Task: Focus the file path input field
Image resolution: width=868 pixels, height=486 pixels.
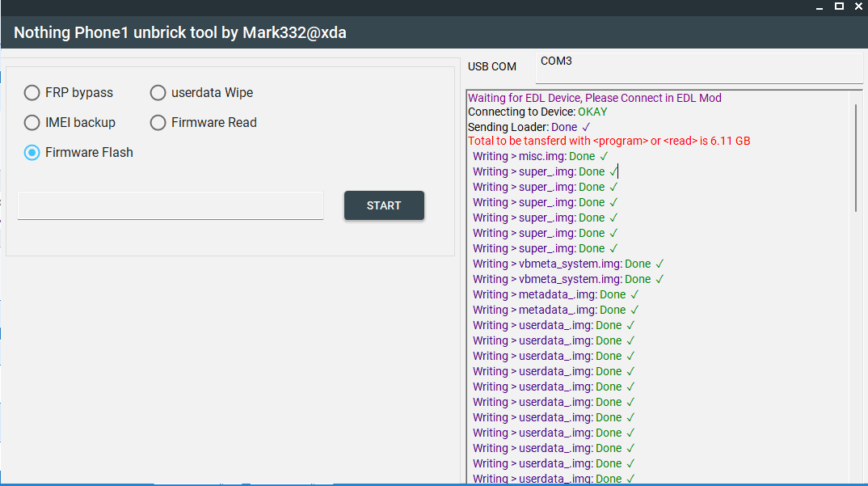Action: click(171, 205)
